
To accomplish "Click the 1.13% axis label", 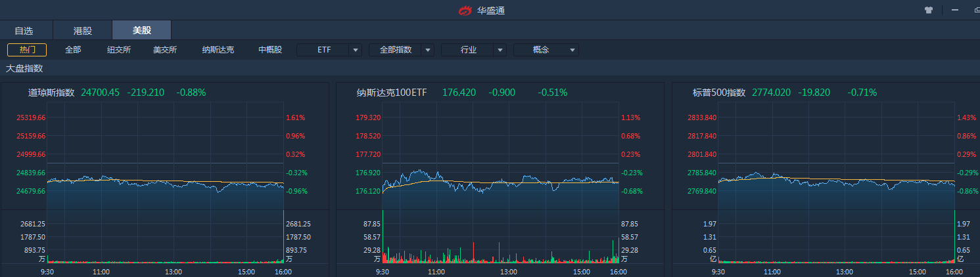I will click(x=631, y=118).
